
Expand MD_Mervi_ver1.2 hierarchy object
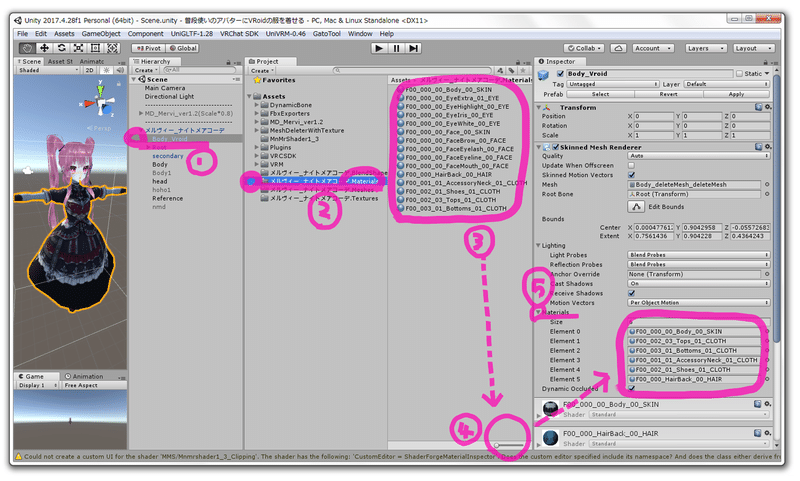141,113
